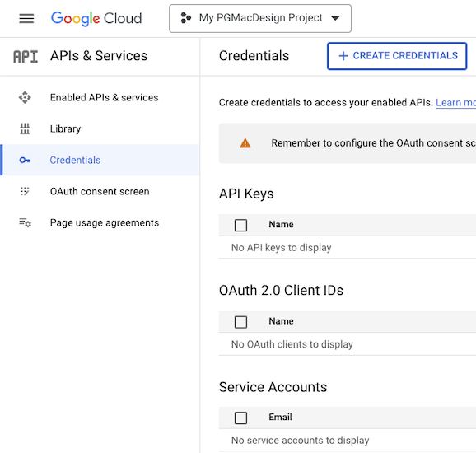Select all Service Accounts checkbox
Image resolution: width=476 pixels, height=453 pixels.
coord(240,418)
